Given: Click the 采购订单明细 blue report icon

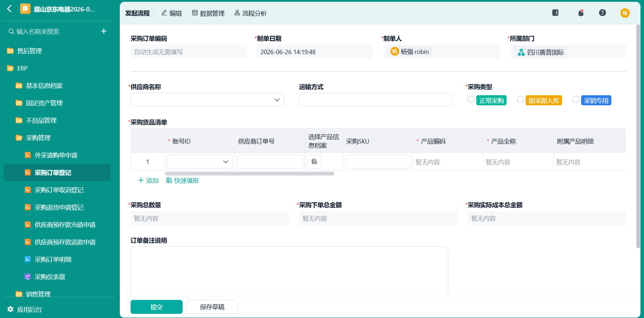Looking at the screenshot, I should pyautogui.click(x=28, y=259).
